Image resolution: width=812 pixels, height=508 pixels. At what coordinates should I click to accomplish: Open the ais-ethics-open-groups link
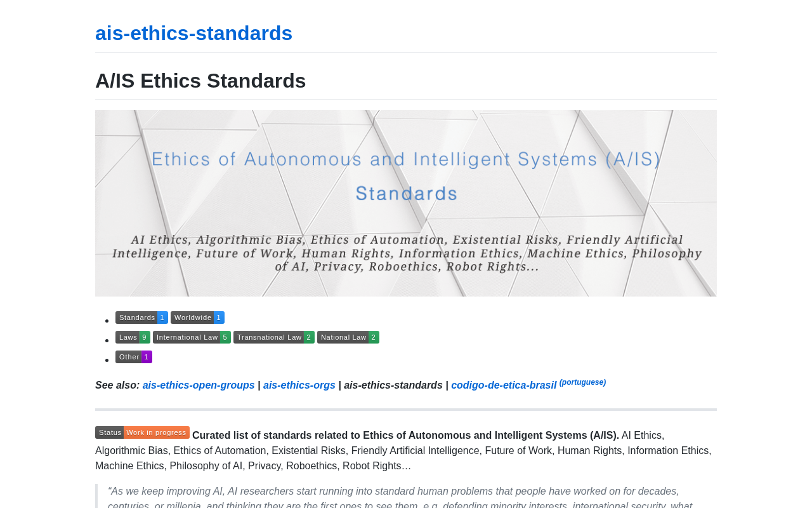(199, 385)
